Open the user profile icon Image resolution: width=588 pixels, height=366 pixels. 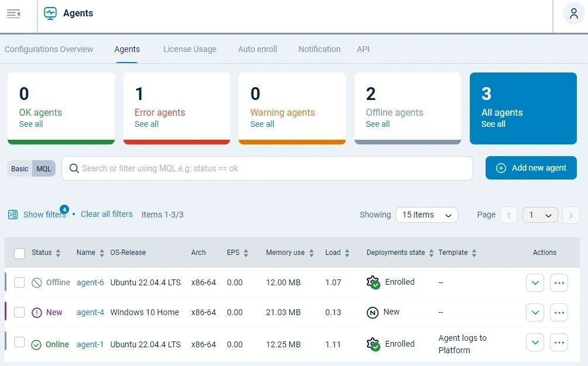[x=573, y=13]
